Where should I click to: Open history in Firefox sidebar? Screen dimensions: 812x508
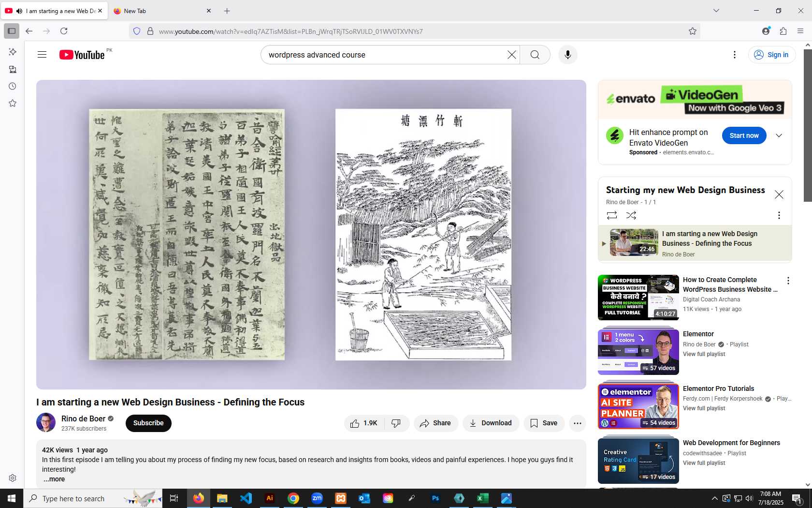point(13,86)
